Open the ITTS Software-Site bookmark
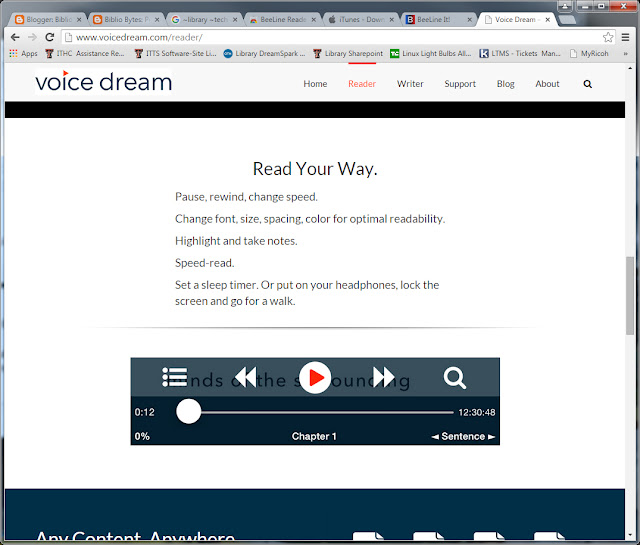 point(176,53)
